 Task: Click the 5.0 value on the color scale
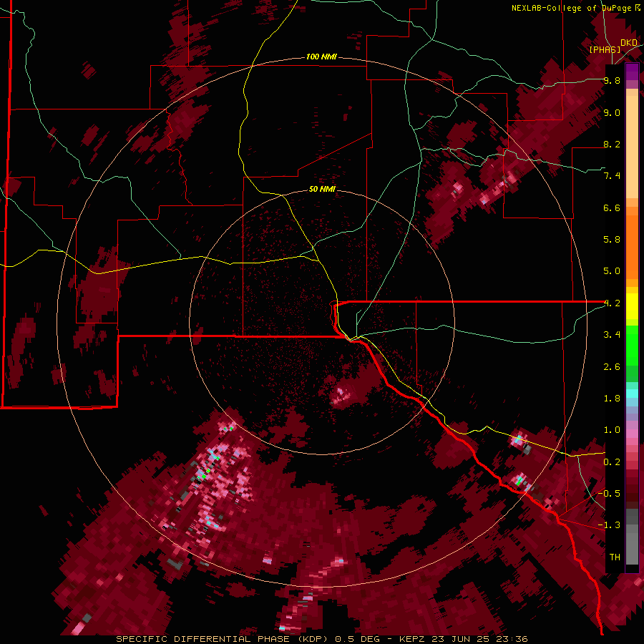[x=612, y=271]
